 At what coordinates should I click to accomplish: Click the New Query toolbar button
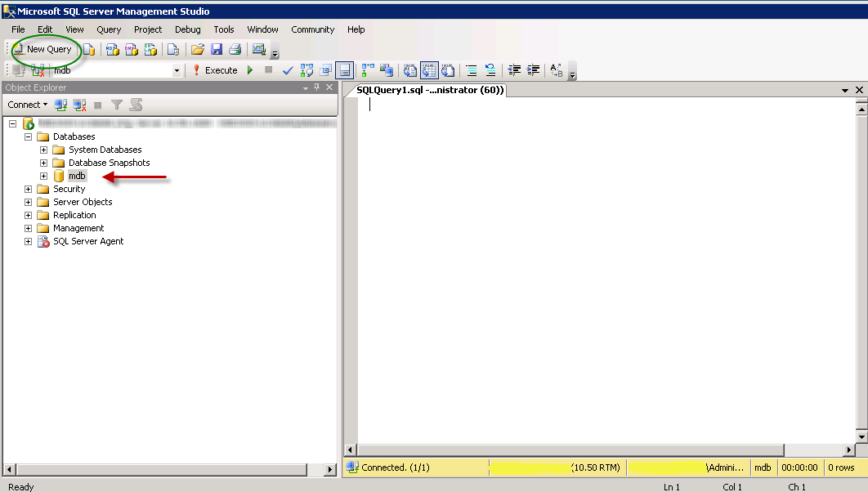click(x=43, y=50)
